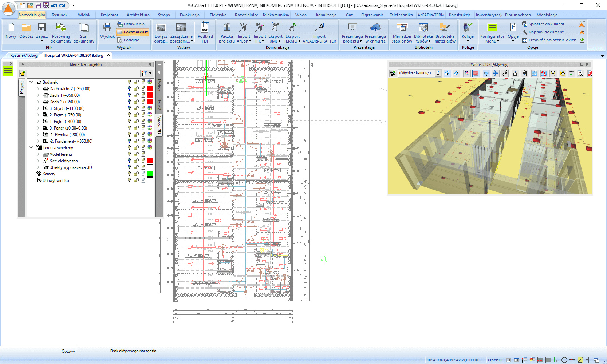Toggle print goblet icon for 2. Piętro
Screen dimensions: 607x364
pyautogui.click(x=143, y=115)
